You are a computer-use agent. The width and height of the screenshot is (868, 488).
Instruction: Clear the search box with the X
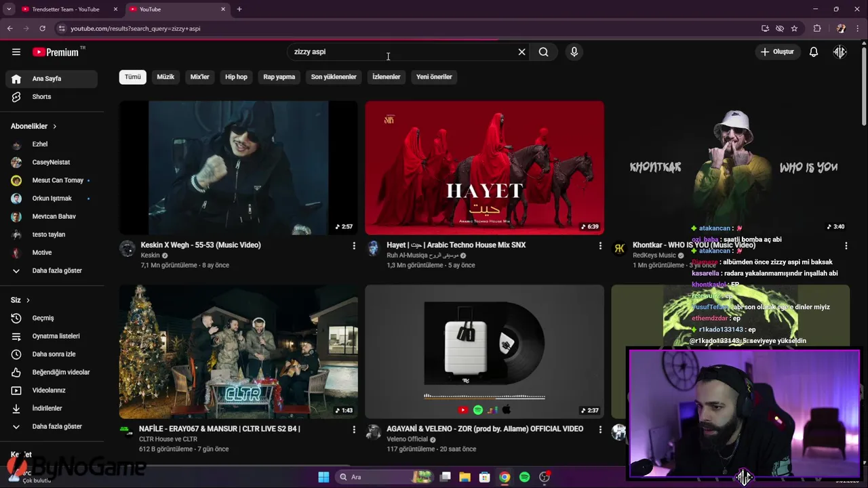(521, 52)
